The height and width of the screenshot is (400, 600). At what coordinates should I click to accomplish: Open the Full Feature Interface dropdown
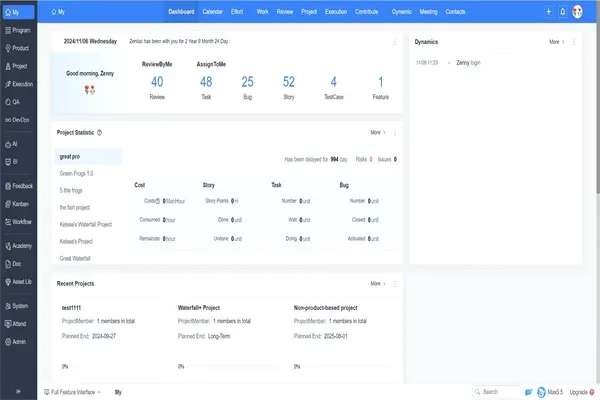point(74,393)
